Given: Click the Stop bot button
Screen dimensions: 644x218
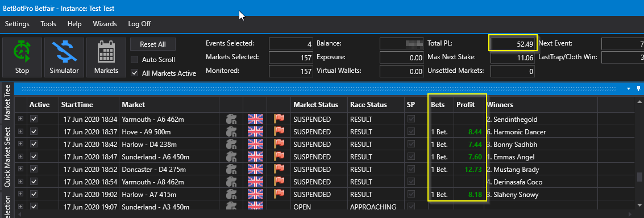Looking at the screenshot, I should (22, 57).
